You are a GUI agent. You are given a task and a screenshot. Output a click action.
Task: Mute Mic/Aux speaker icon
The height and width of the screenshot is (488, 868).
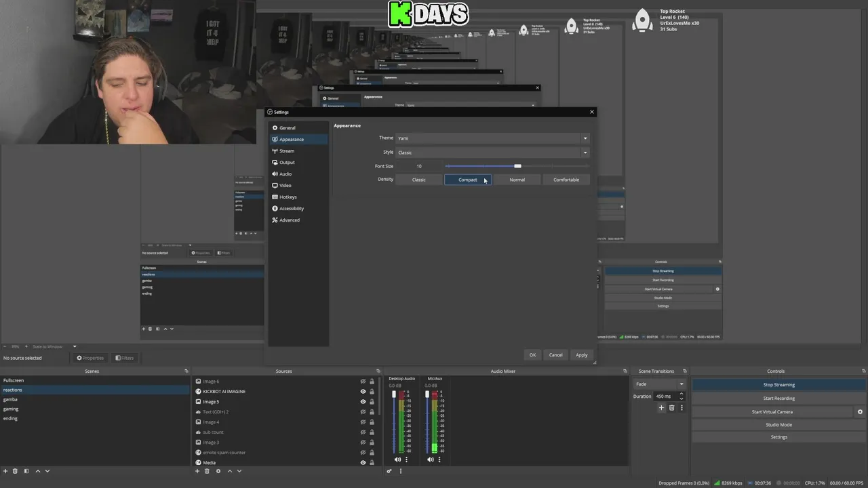tap(431, 460)
